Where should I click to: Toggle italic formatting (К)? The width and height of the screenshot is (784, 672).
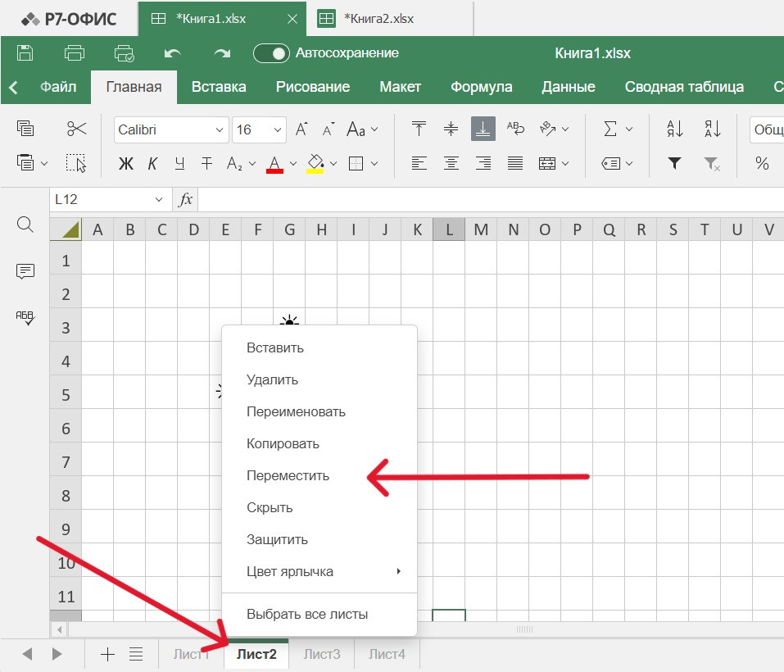coord(152,163)
